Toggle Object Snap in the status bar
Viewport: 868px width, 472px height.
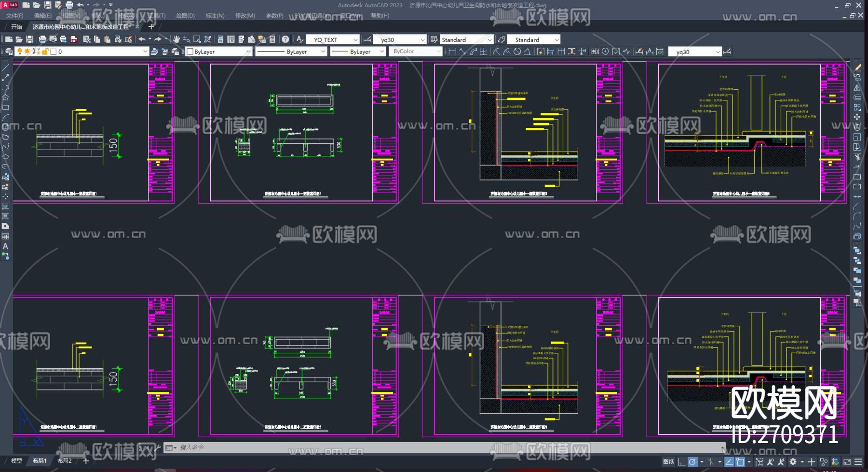[740, 462]
